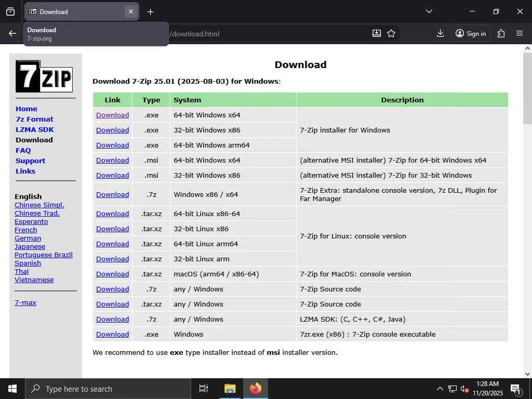This screenshot has height=399, width=532.
Task: Open the list all tabs chevron
Action: pyautogui.click(x=429, y=11)
